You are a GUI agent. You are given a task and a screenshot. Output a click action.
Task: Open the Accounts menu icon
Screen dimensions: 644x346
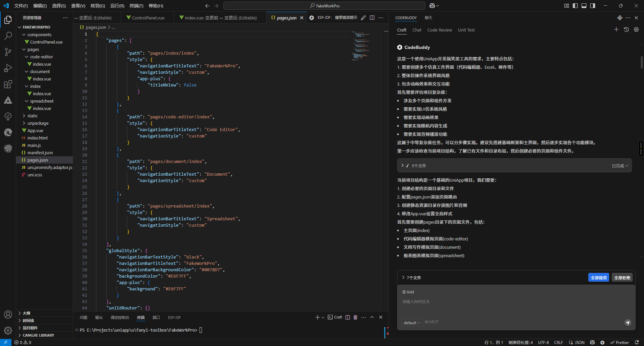8,314
